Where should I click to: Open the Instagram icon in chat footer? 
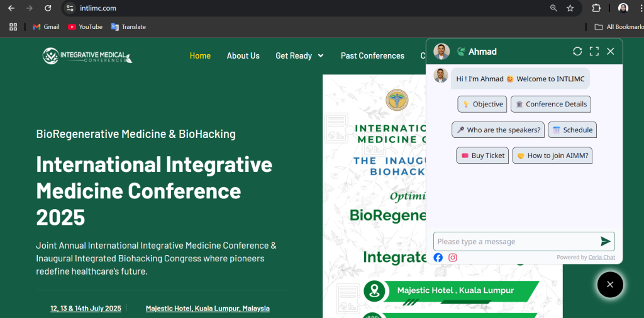tap(452, 258)
